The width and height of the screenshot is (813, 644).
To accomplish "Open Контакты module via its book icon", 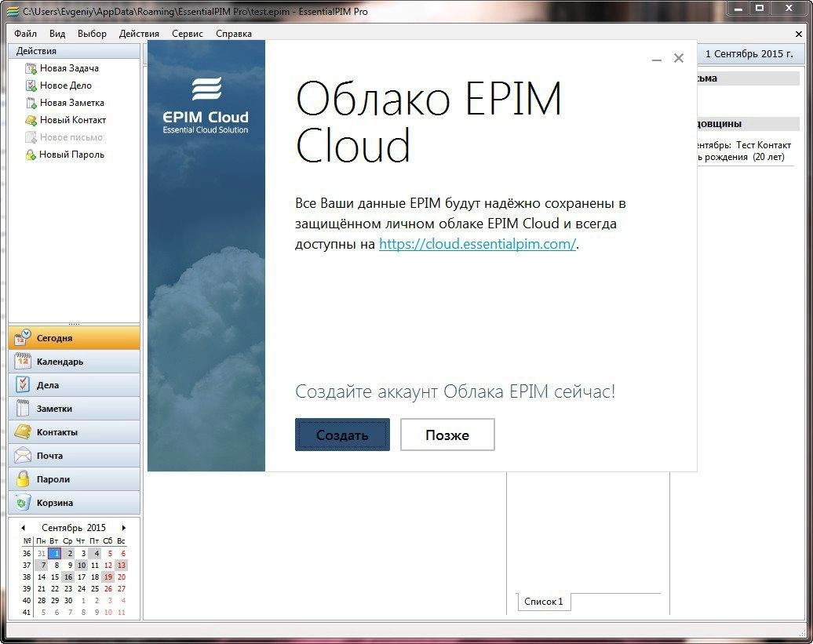I will [22, 431].
